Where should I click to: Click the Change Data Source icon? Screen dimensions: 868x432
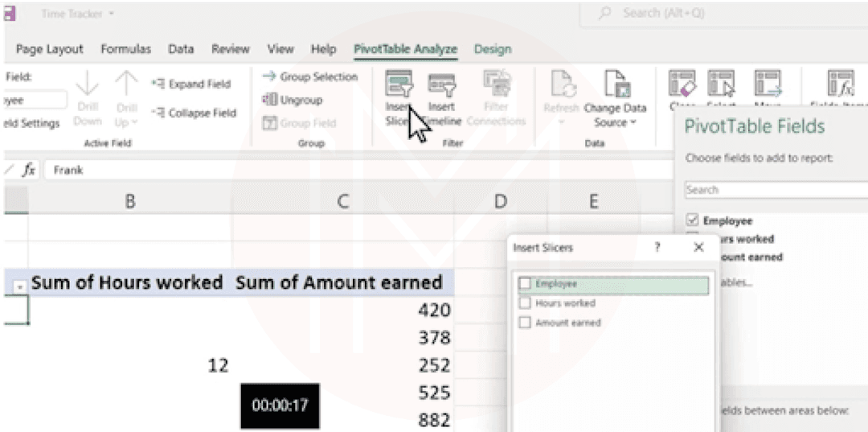(x=615, y=84)
